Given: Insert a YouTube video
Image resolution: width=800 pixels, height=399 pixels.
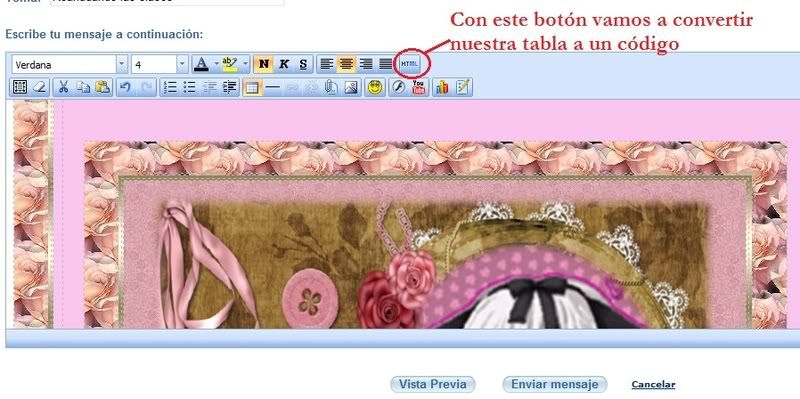Looking at the screenshot, I should (x=418, y=87).
